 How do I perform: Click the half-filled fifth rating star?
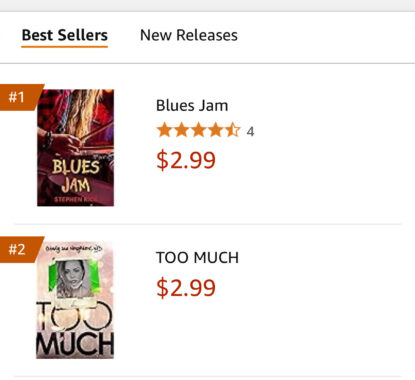click(233, 130)
